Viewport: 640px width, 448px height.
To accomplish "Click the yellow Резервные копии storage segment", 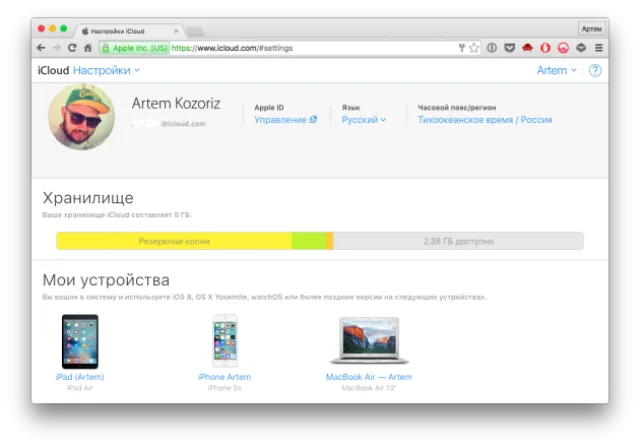I will pyautogui.click(x=174, y=241).
